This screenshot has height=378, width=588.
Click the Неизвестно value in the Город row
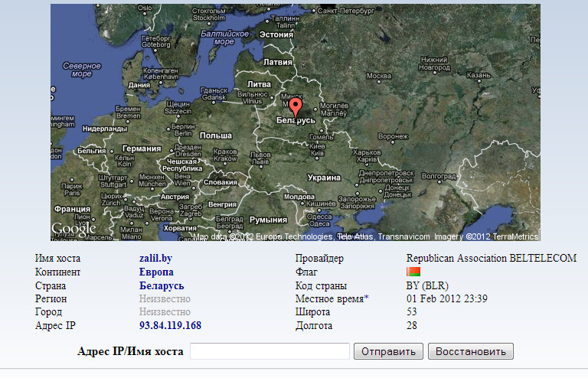pos(165,311)
